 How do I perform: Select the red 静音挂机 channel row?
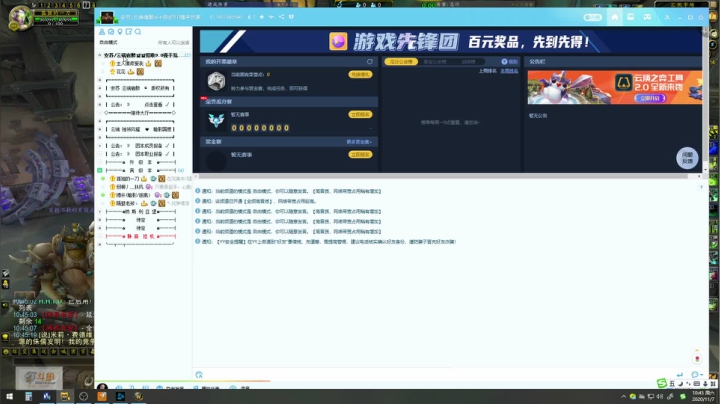pyautogui.click(x=140, y=236)
